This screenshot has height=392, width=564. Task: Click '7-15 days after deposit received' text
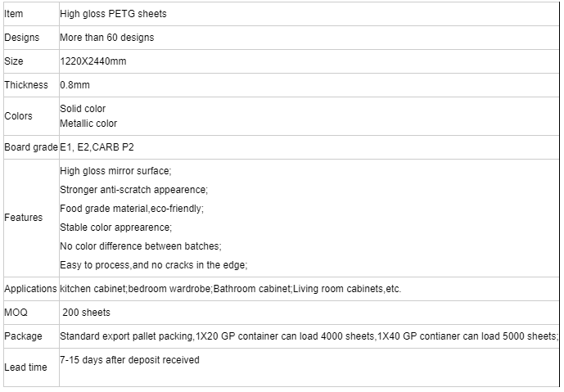point(129,360)
